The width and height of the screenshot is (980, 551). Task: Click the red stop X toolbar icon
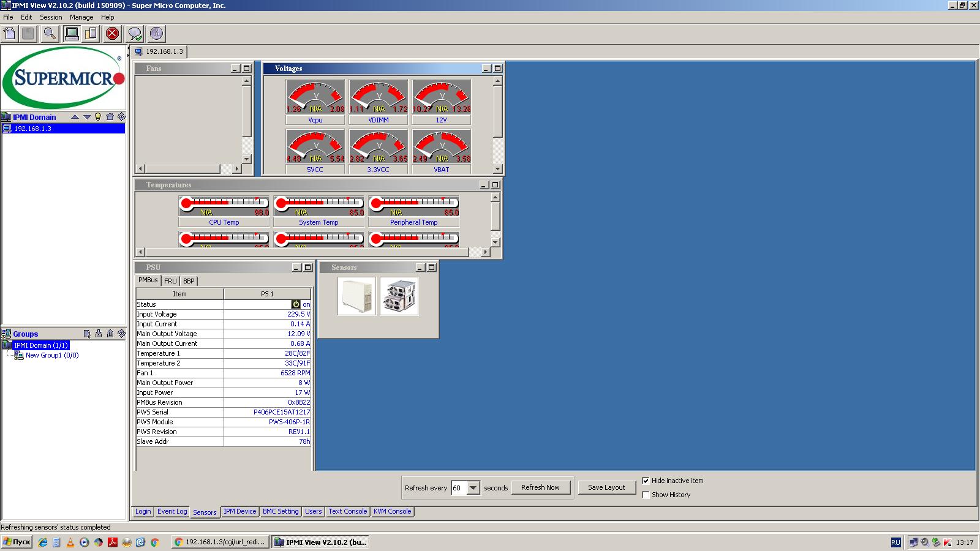point(112,34)
